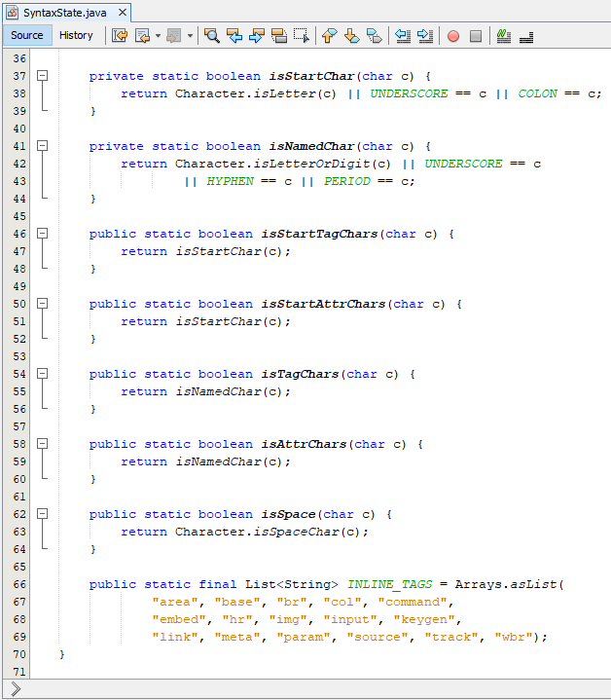Click line number 38 in gutter
This screenshot has width=611, height=700.
coord(19,93)
